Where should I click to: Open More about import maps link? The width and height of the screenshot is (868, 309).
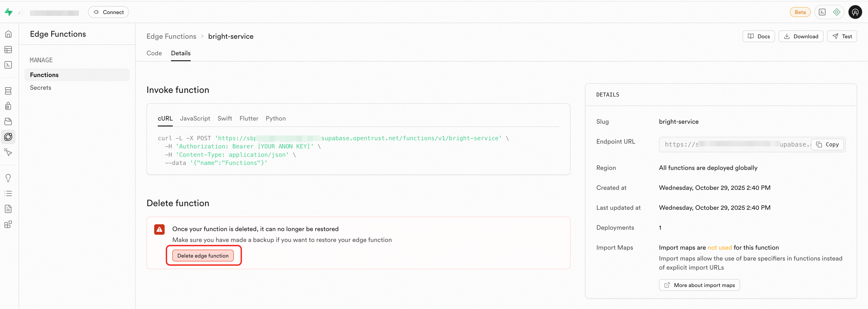tap(699, 285)
